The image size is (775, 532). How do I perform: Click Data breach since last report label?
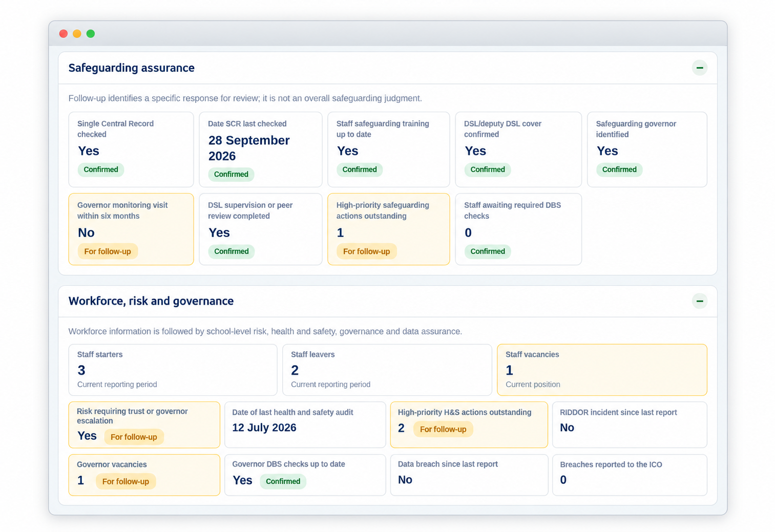pyautogui.click(x=448, y=464)
